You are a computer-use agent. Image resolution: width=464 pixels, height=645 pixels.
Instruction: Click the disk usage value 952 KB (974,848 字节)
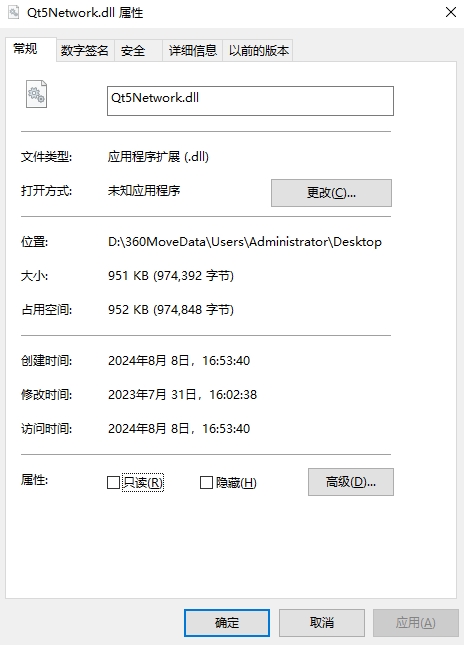171,309
